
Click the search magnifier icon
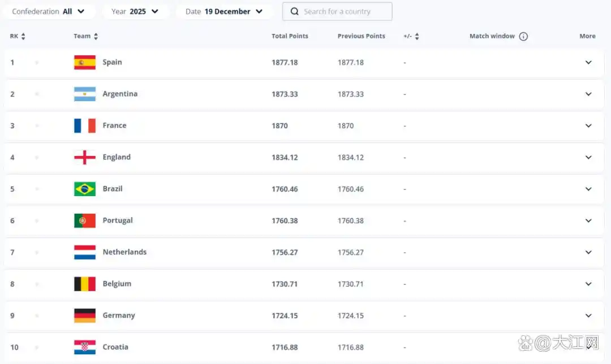tap(294, 11)
